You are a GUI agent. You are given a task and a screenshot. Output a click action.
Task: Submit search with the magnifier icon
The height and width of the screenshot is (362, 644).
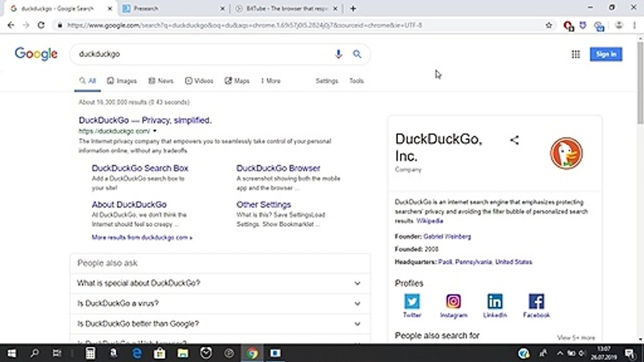357,54
